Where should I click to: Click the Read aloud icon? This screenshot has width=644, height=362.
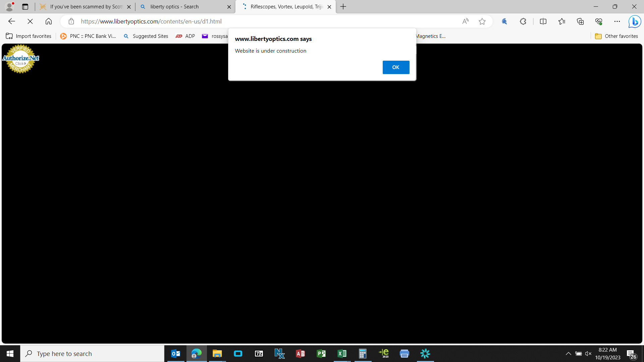466,21
